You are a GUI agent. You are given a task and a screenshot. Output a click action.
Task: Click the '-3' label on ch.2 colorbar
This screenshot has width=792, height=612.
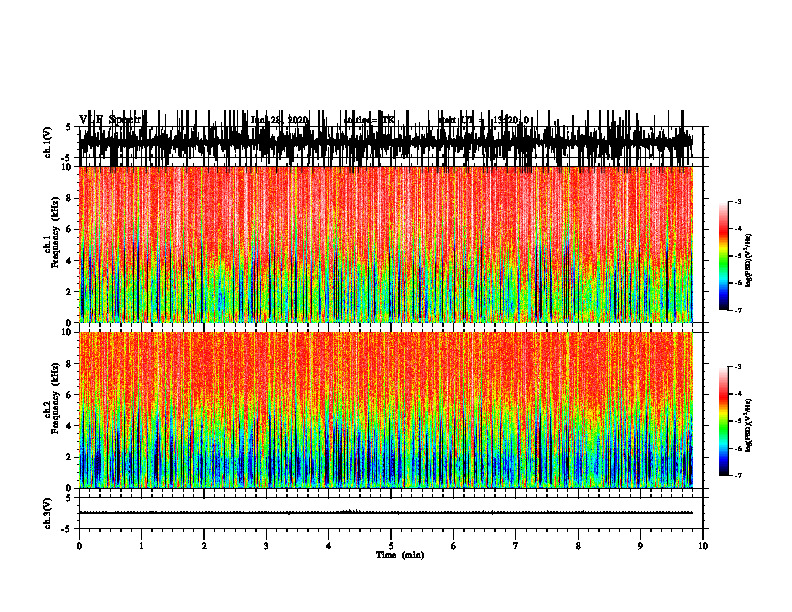737,367
